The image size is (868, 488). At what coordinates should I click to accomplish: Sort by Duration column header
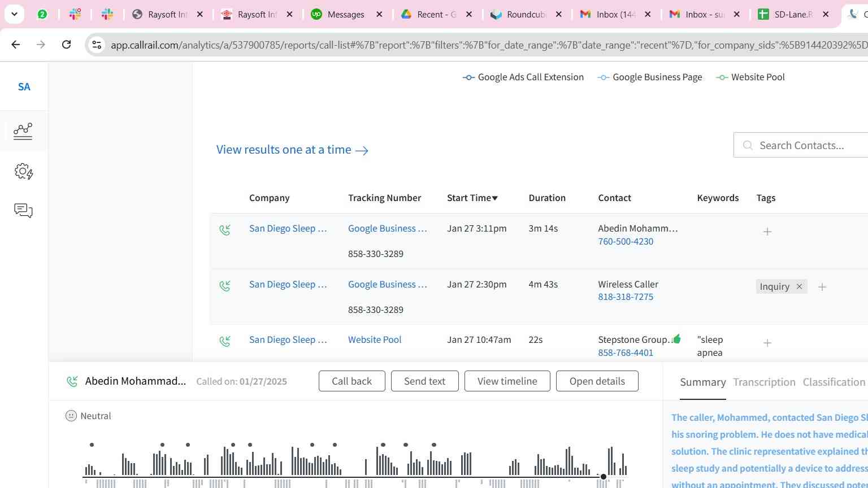[547, 198]
